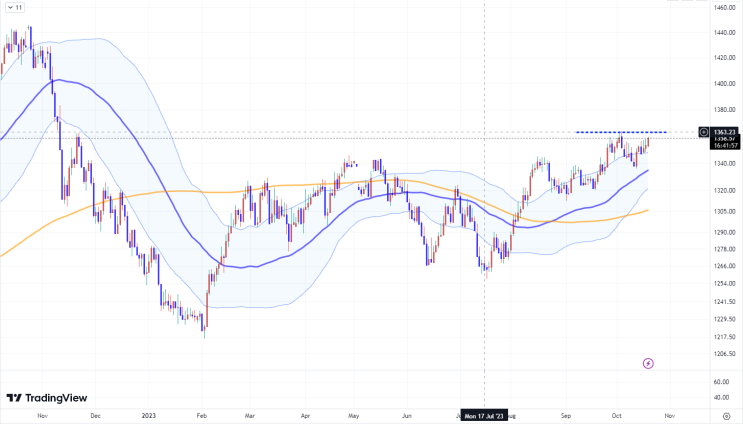The width and height of the screenshot is (743, 424).
Task: Click the May label on time axis
Action: [x=353, y=416]
